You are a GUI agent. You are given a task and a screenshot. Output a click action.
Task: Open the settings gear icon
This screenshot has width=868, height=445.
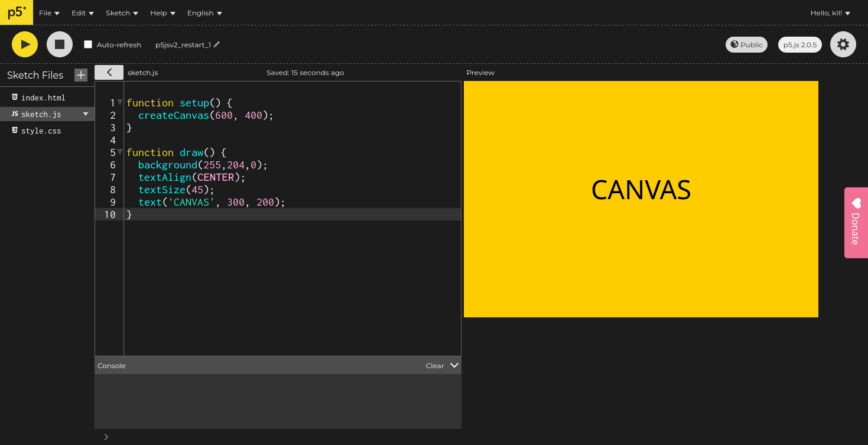(843, 44)
